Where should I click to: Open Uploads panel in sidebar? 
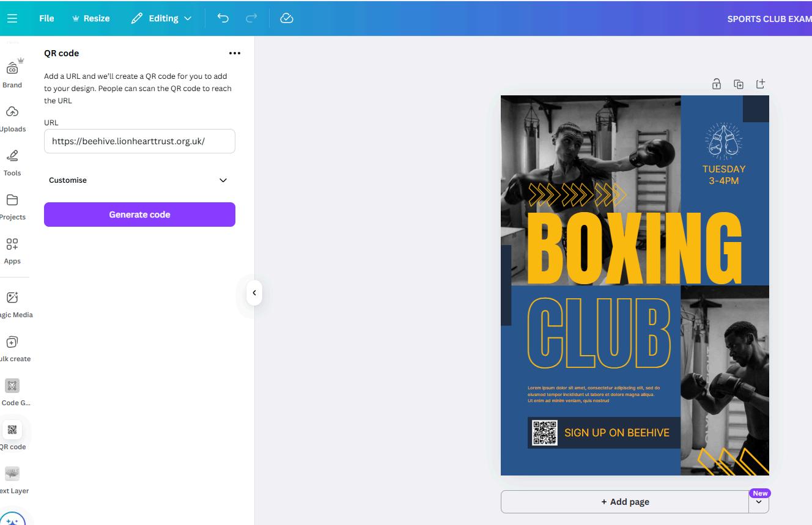click(12, 119)
